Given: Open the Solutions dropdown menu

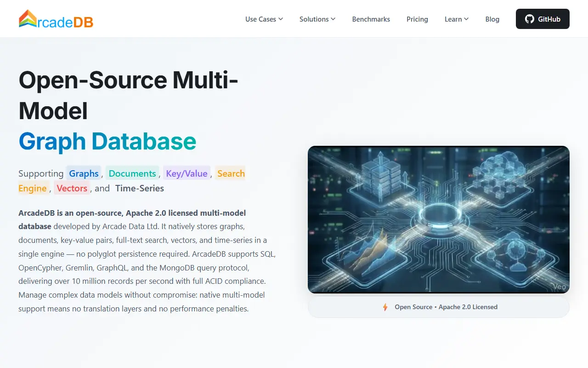Looking at the screenshot, I should click(x=317, y=19).
